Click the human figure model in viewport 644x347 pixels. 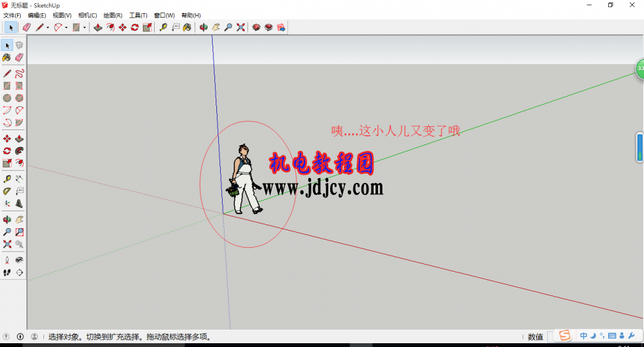point(245,179)
